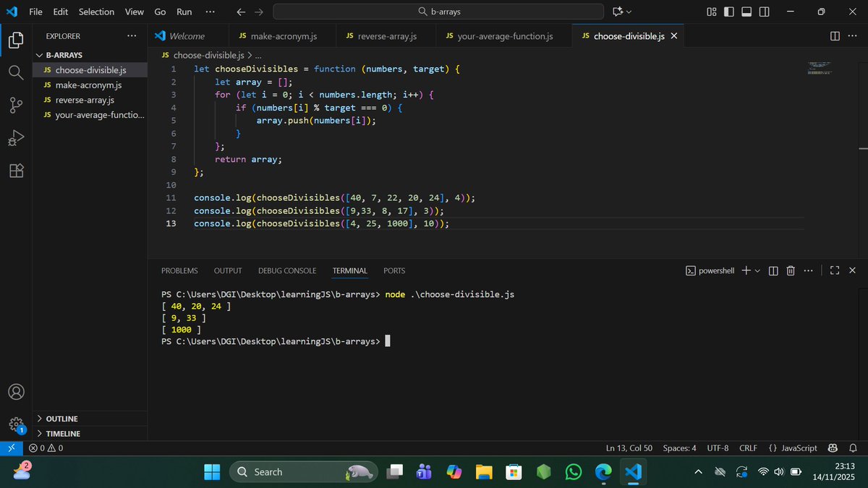This screenshot has width=868, height=488.
Task: Expand the TIMELINE section
Action: coord(61,433)
